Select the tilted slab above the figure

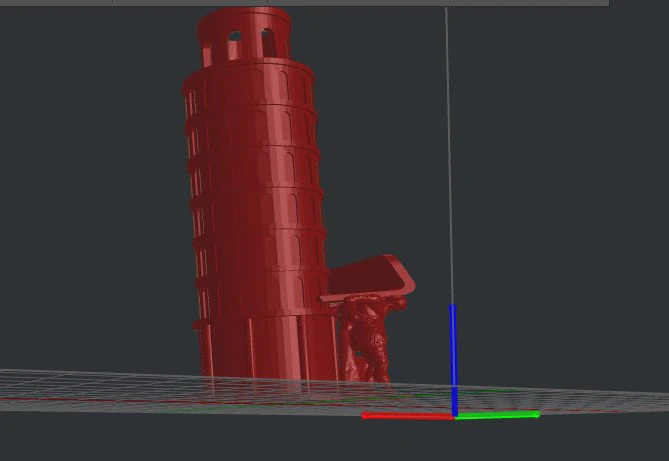[x=368, y=278]
